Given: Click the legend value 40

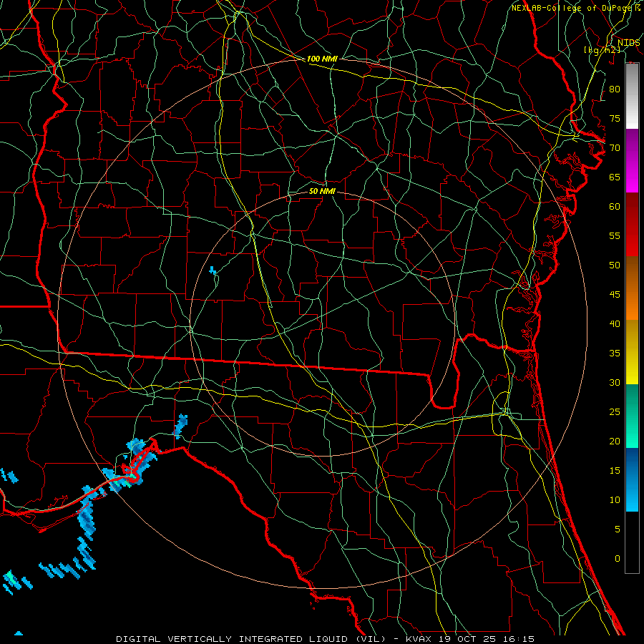Looking at the screenshot, I should [615, 324].
